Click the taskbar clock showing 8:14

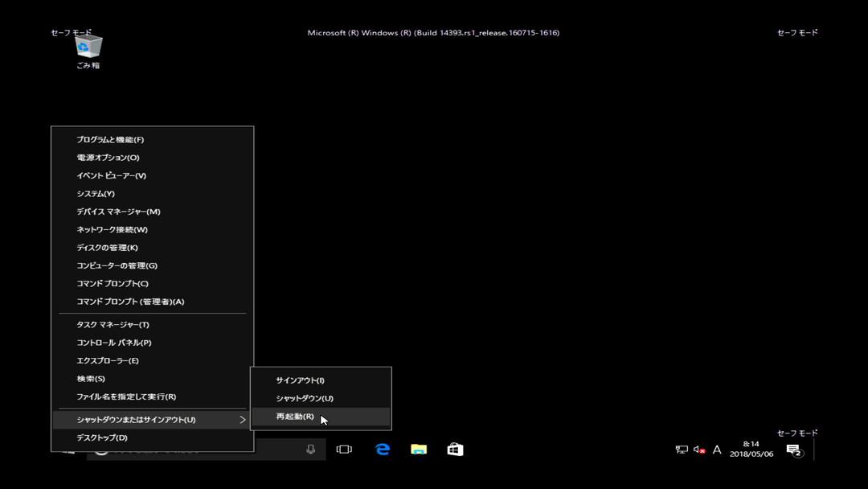point(751,449)
